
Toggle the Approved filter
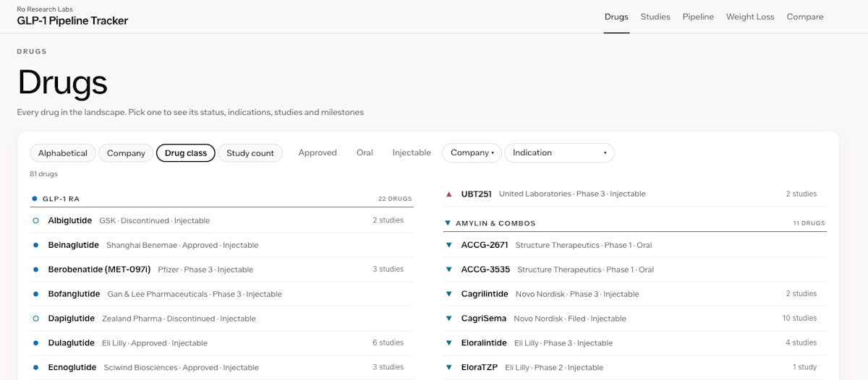318,153
